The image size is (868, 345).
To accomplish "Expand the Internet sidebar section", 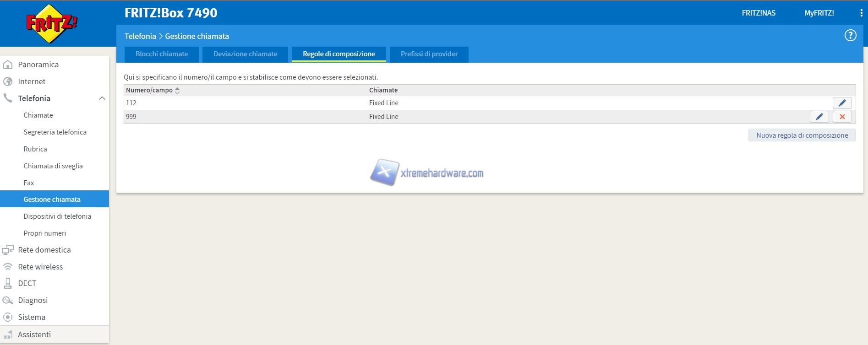I will pos(32,81).
